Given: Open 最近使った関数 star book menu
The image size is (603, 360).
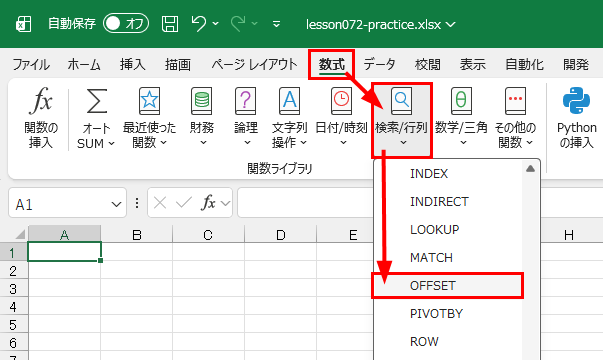Looking at the screenshot, I should (x=149, y=118).
